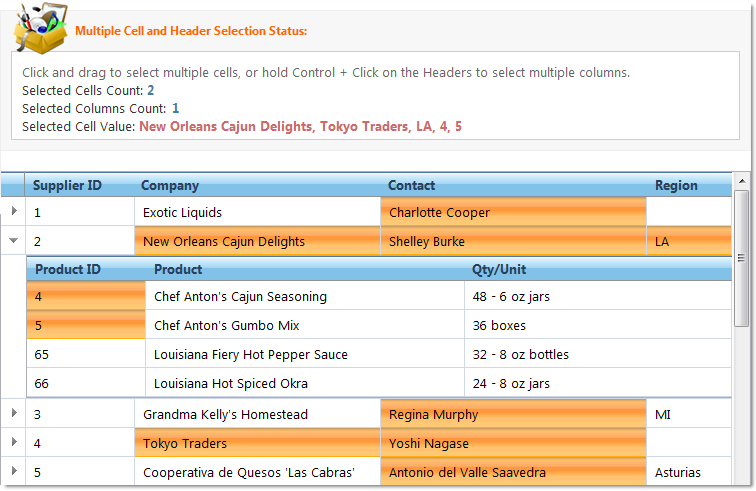
Task: Expand the Grandma Kelly's Homestead row
Action: [13, 414]
